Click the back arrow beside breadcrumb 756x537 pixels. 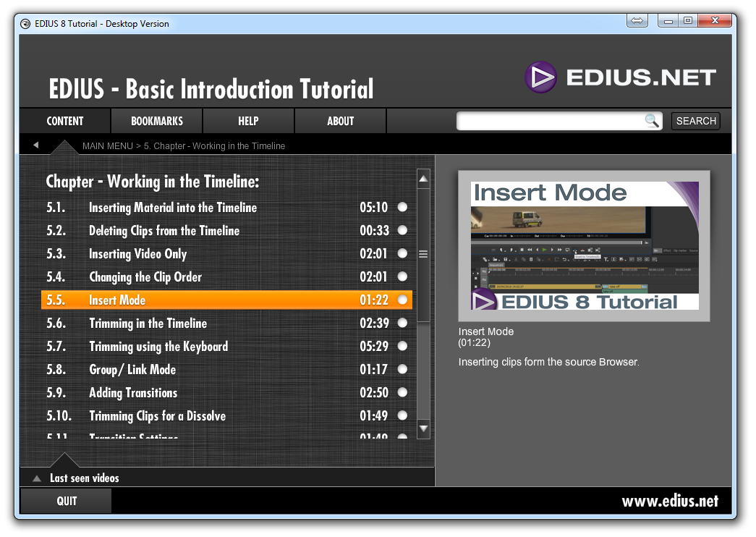[35, 145]
